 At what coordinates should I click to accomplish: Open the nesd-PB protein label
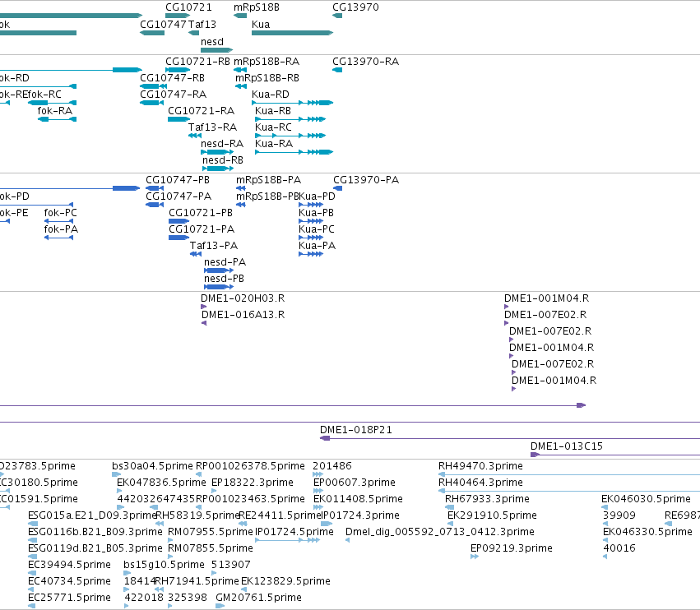tap(224, 279)
